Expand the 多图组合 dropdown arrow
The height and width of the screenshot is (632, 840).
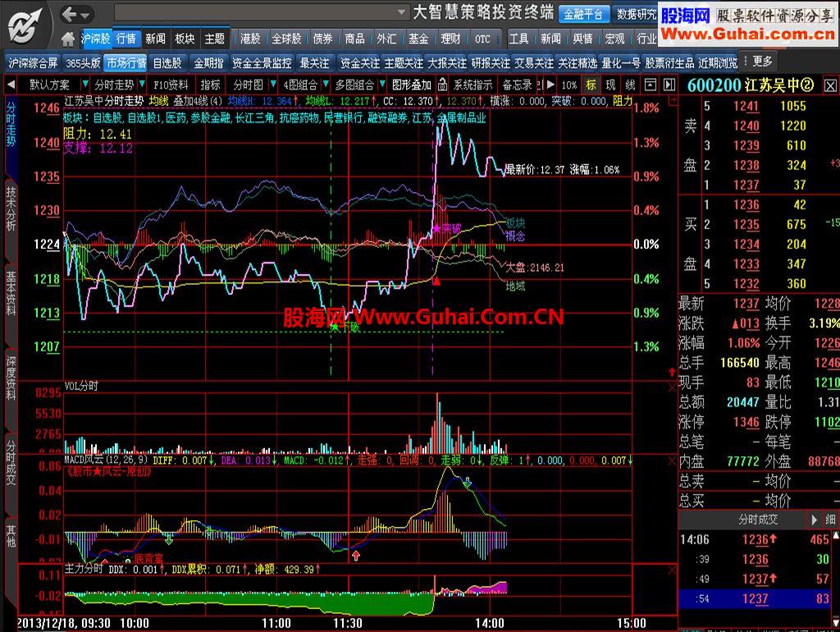[382, 85]
